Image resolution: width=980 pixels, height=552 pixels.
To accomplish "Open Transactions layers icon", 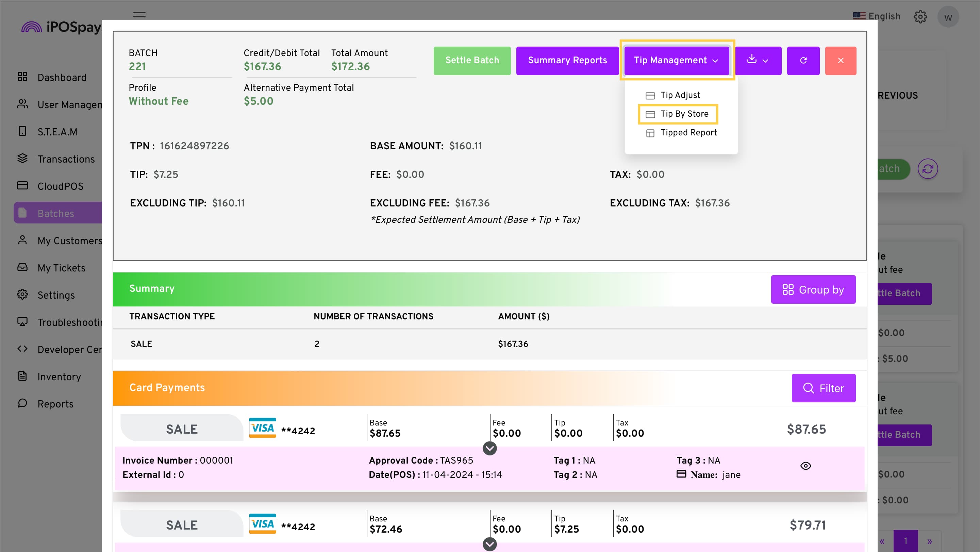I will pyautogui.click(x=22, y=158).
